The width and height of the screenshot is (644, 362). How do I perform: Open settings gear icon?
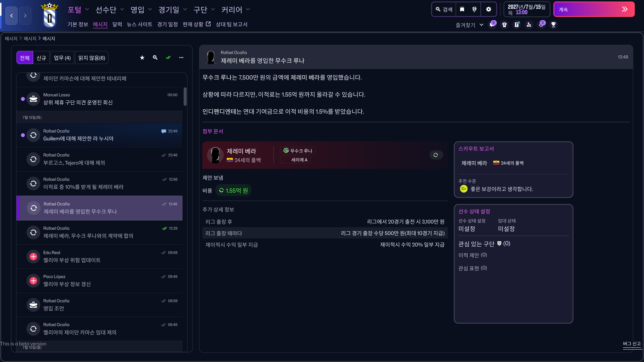(x=489, y=9)
